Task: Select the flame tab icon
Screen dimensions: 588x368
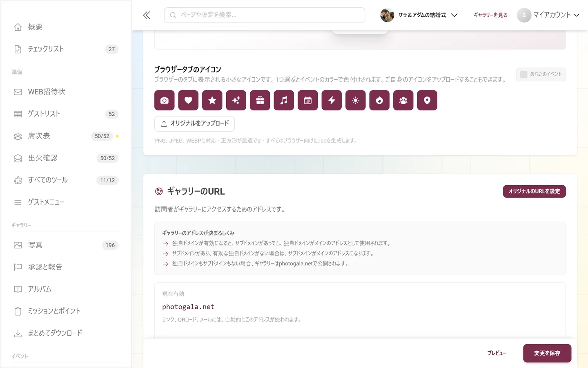Action: coord(379,100)
